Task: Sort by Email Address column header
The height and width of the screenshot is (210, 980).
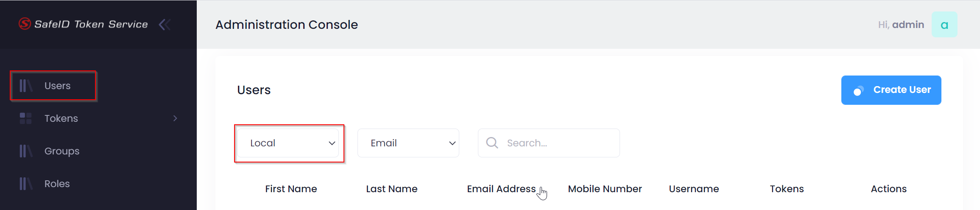Action: coord(501,189)
